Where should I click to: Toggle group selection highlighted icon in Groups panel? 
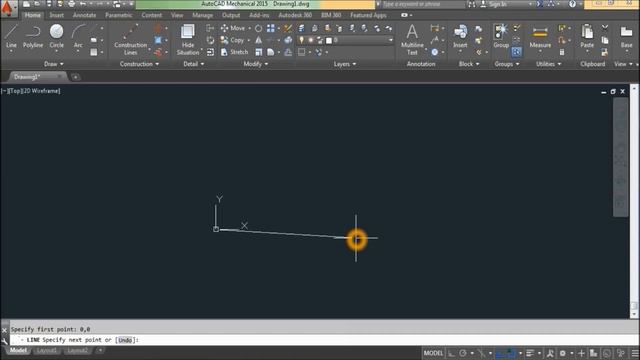pos(516,52)
